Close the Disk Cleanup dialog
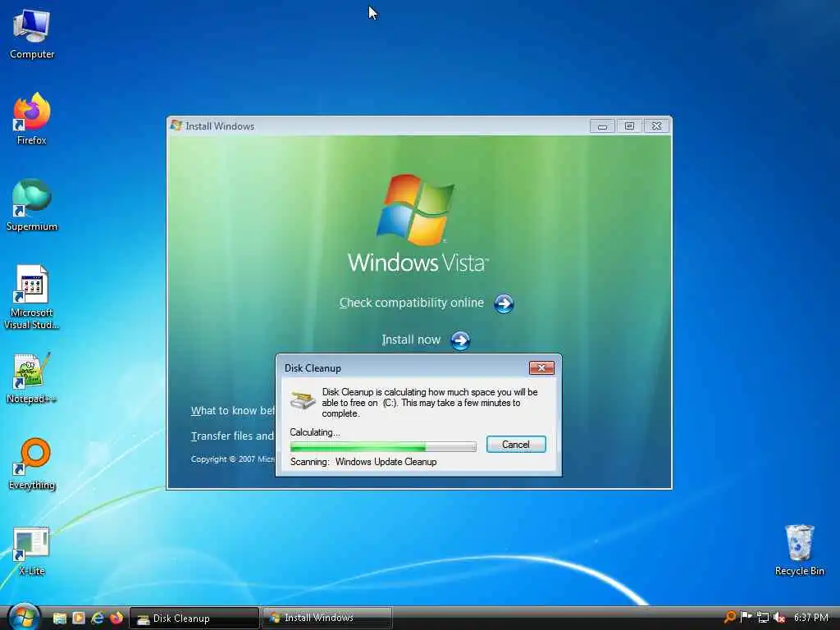 [x=541, y=368]
